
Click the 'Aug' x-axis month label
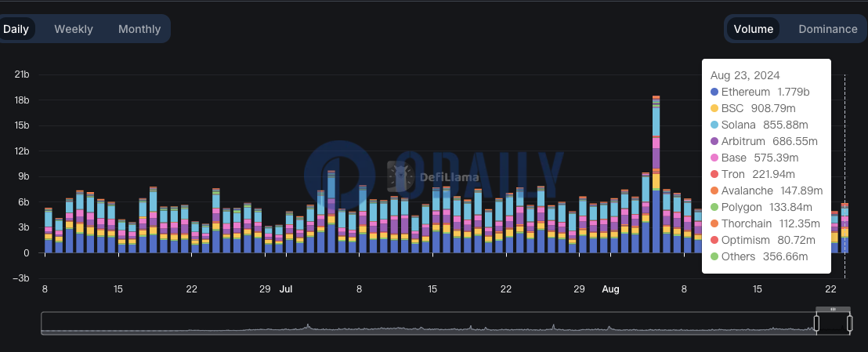610,288
